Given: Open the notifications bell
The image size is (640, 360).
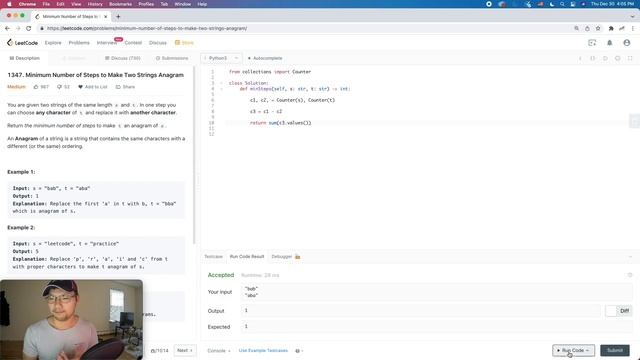Looking at the screenshot, I should coord(610,43).
